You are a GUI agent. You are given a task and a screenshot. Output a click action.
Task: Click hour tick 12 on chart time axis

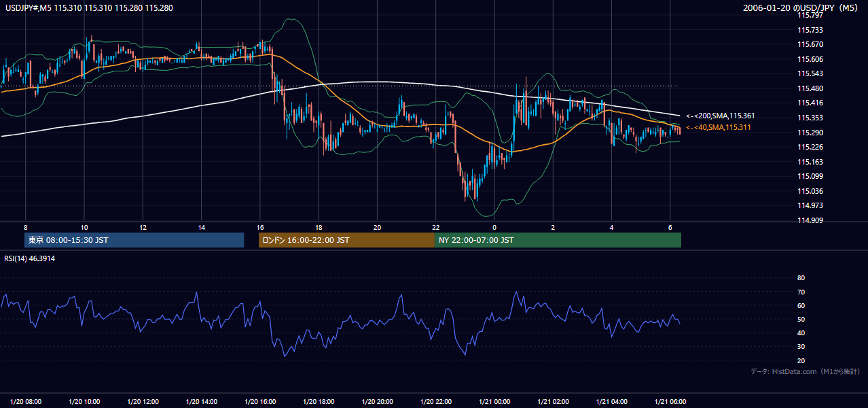point(143,227)
